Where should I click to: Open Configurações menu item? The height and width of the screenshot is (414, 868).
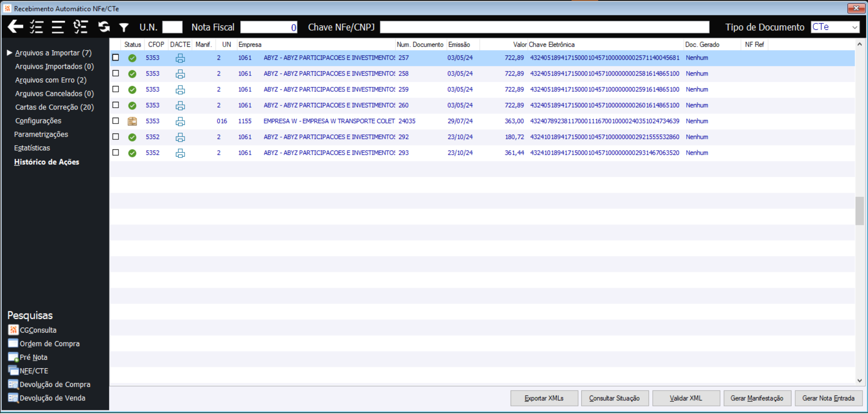pos(38,121)
